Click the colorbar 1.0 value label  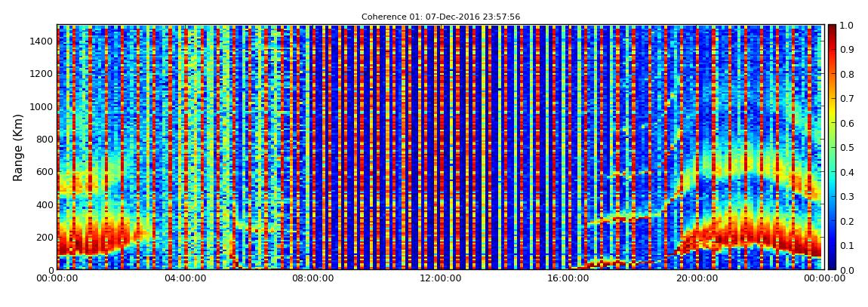point(848,26)
